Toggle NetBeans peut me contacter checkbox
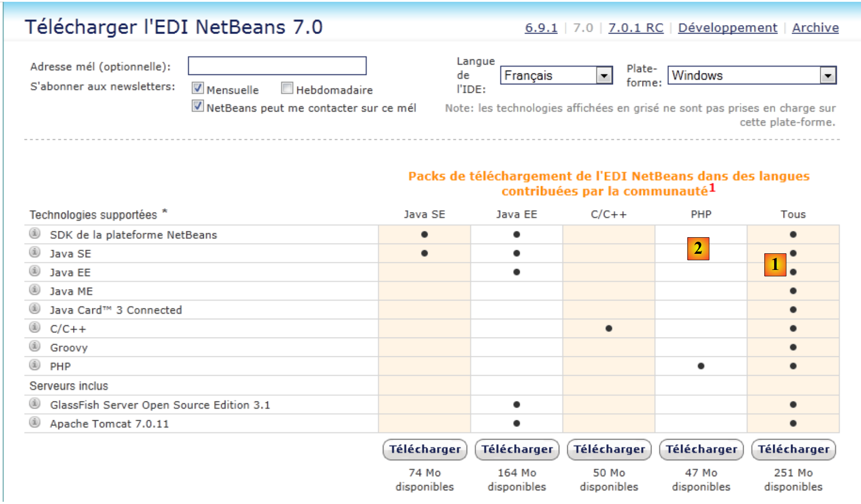The image size is (861, 504). (197, 107)
